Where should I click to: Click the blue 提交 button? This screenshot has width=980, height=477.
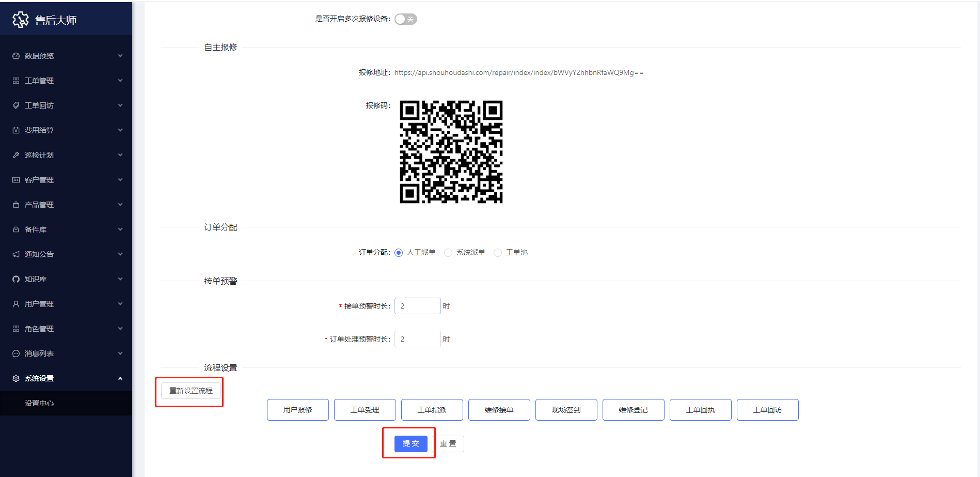(410, 443)
